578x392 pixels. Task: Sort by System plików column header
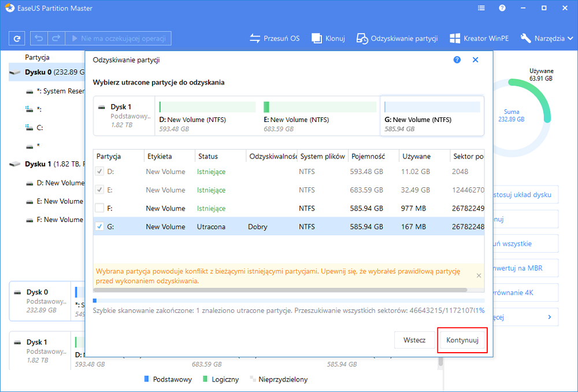(x=323, y=156)
